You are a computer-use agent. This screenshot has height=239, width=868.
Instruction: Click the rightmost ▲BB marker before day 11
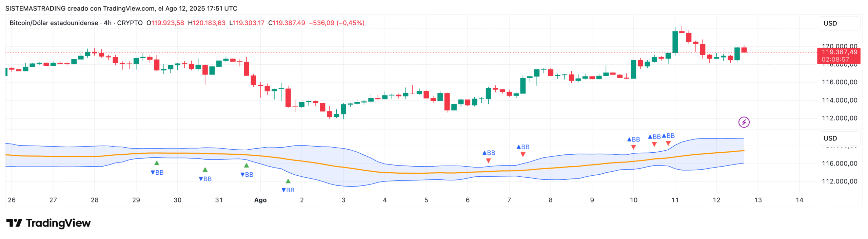click(x=668, y=136)
